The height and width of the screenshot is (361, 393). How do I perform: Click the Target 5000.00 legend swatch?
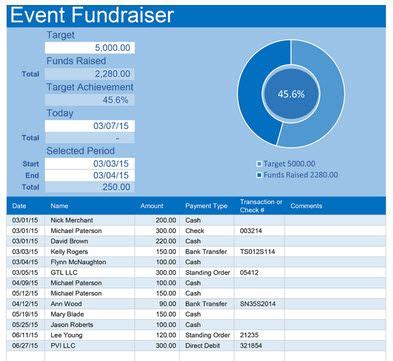259,164
